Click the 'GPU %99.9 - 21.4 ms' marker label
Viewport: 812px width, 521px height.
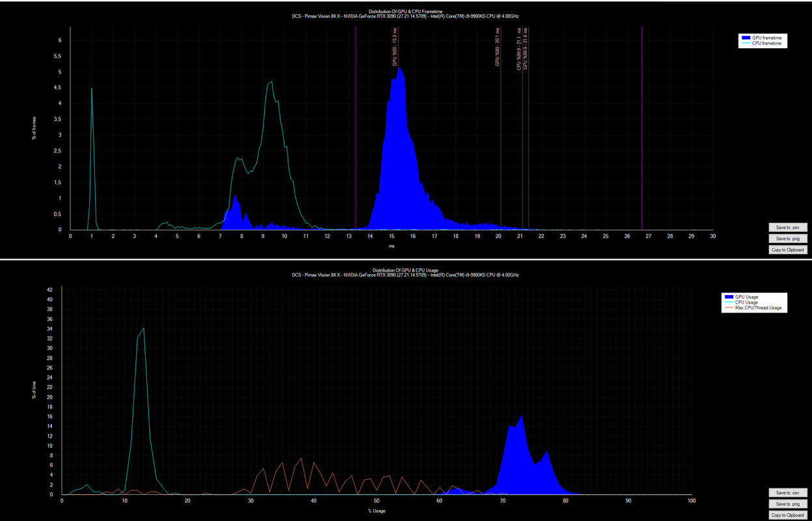[525, 49]
